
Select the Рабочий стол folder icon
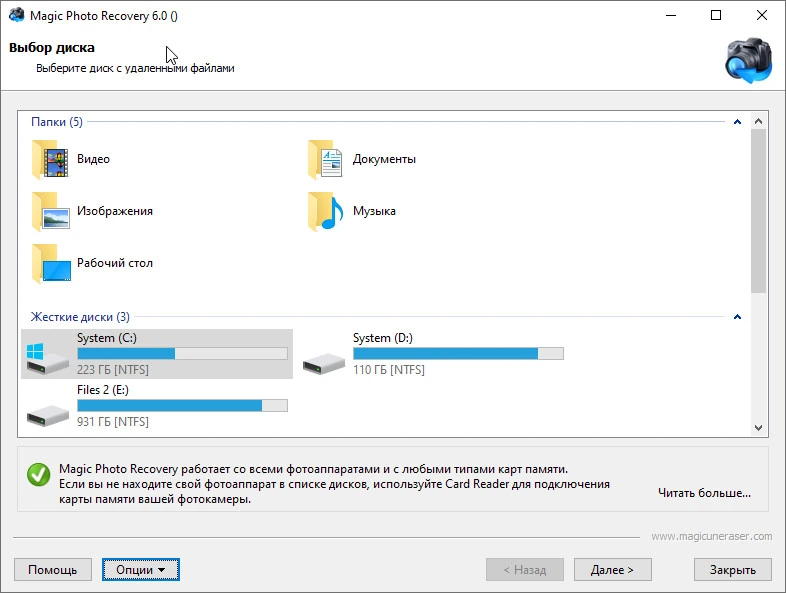click(x=51, y=263)
